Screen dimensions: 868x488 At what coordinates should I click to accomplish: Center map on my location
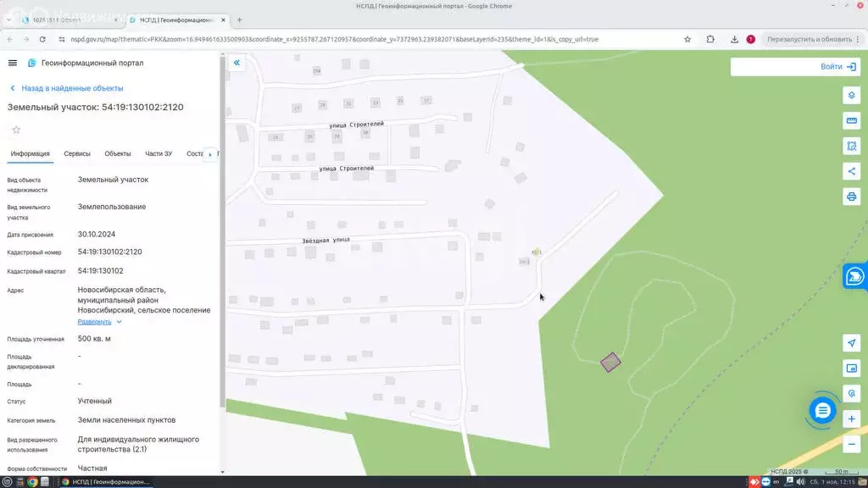[852, 342]
